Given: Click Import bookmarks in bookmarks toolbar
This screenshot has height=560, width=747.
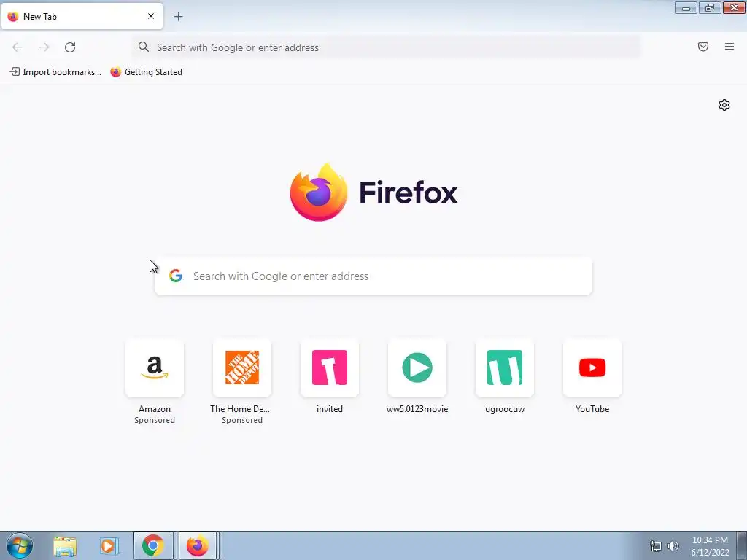Looking at the screenshot, I should [55, 72].
